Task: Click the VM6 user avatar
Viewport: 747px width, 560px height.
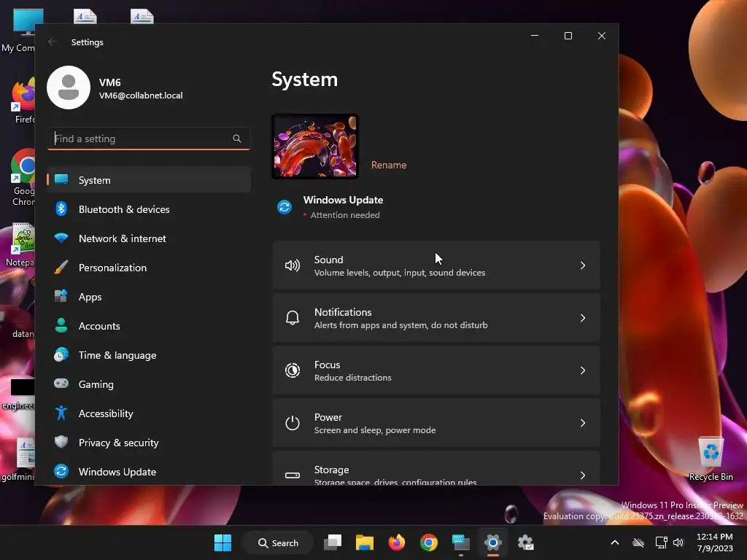Action: [69, 87]
